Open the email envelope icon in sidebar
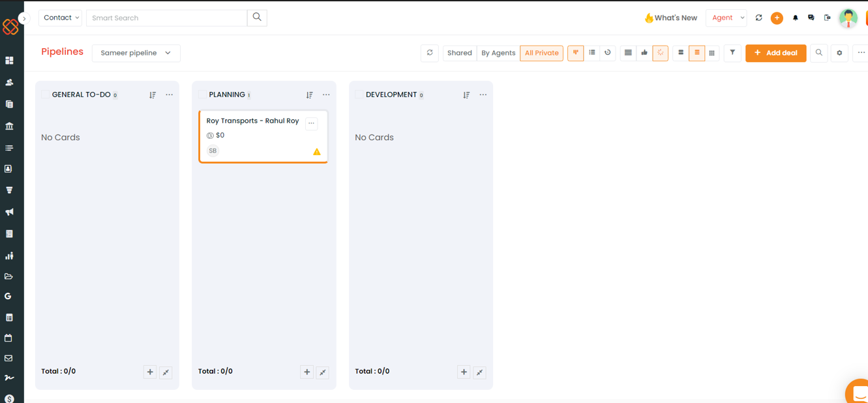The width and height of the screenshot is (868, 403). (x=9, y=358)
